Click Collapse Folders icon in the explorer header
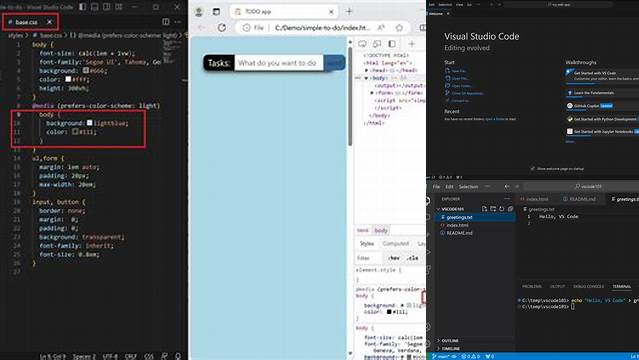Viewport: 639px width, 360px height. click(x=510, y=209)
